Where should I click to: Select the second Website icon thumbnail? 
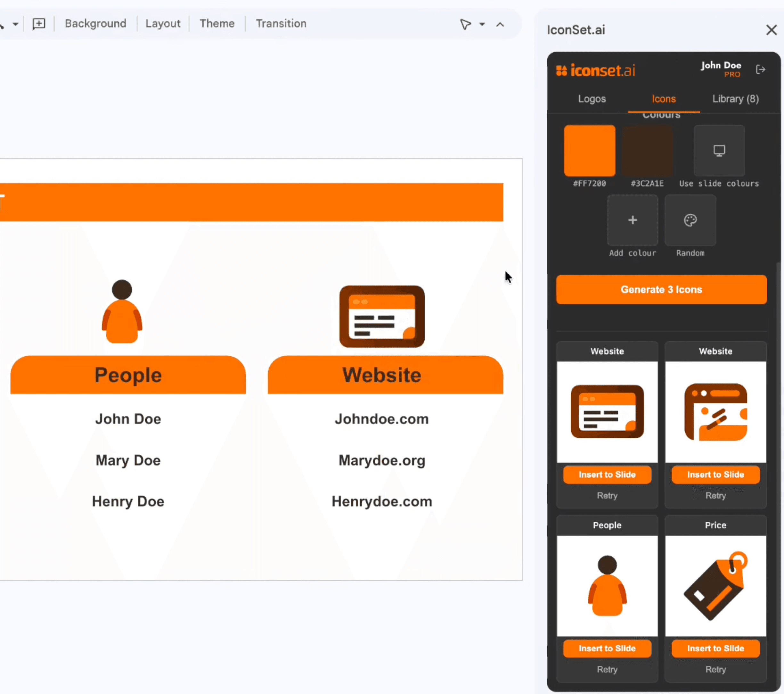[x=716, y=412]
